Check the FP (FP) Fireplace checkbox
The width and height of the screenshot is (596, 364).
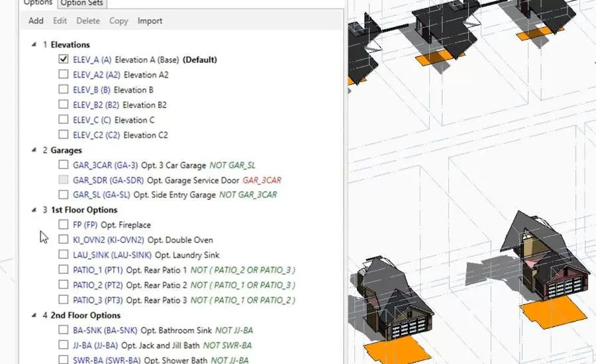pos(64,224)
